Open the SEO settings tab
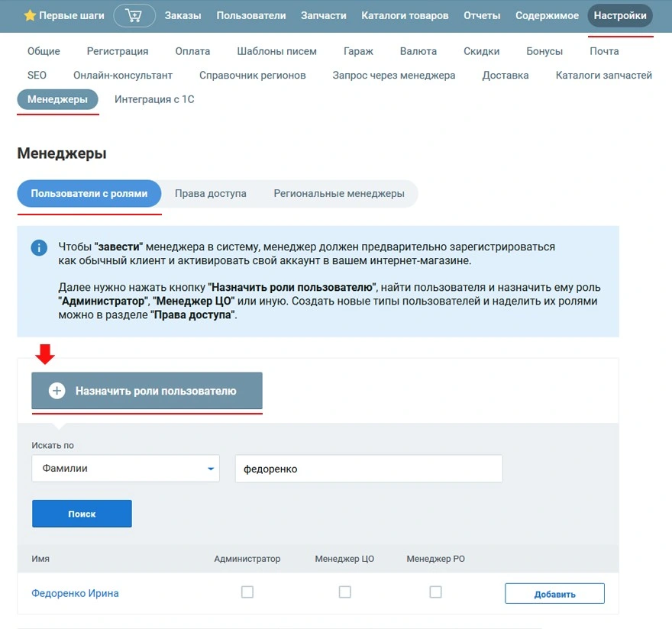The image size is (672, 629). [x=37, y=76]
